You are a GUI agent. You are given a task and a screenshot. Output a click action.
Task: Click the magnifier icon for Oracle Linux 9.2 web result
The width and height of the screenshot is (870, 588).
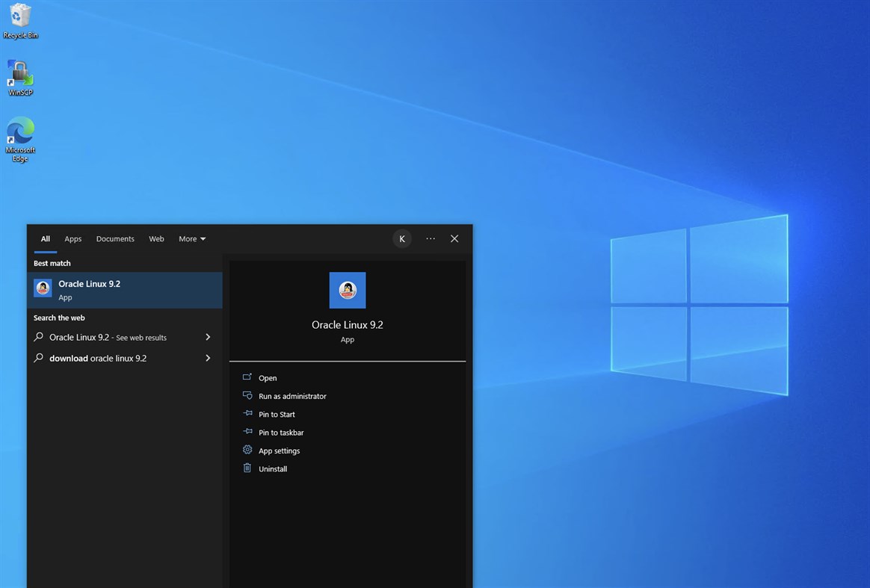(38, 337)
